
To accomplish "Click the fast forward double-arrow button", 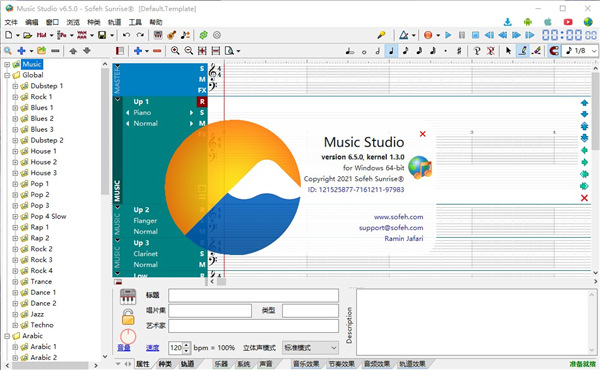I will coord(516,35).
